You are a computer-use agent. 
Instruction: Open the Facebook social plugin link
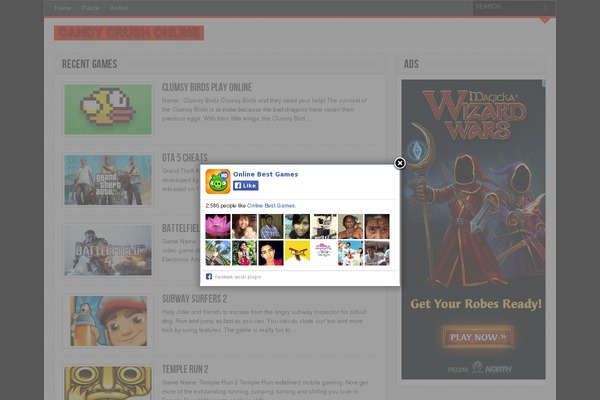(238, 277)
